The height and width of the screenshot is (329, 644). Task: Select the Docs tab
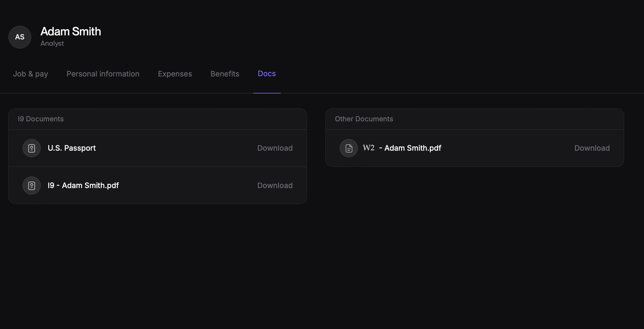[267, 74]
